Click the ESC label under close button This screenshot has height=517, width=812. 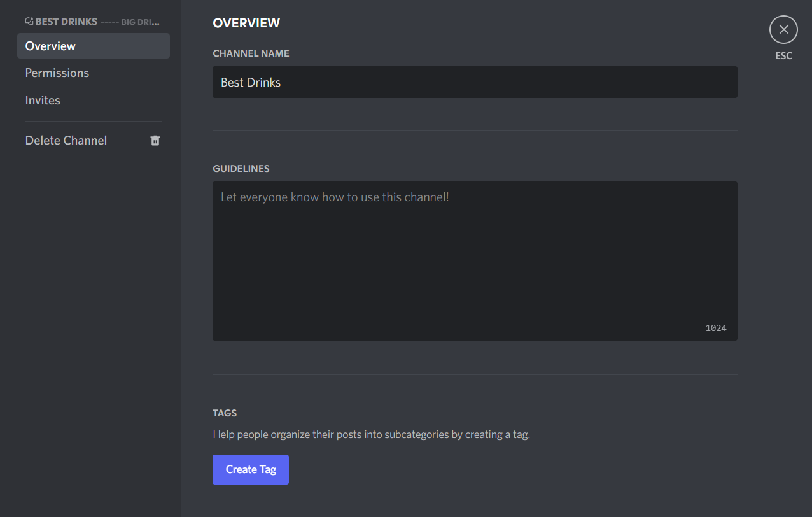click(x=783, y=56)
